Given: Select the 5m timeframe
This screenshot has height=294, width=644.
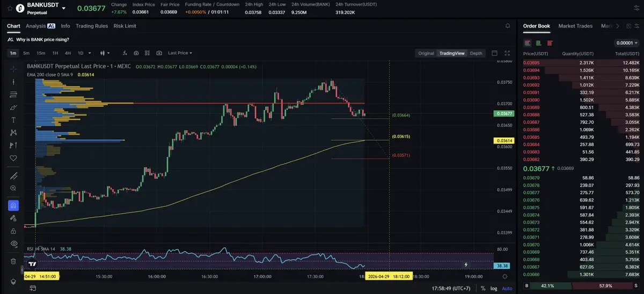Looking at the screenshot, I should [x=26, y=53].
